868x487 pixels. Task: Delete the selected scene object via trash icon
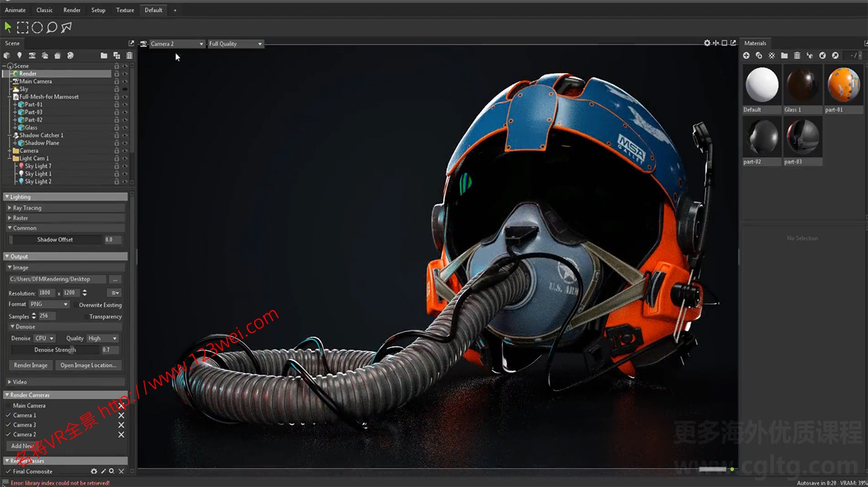[129, 55]
